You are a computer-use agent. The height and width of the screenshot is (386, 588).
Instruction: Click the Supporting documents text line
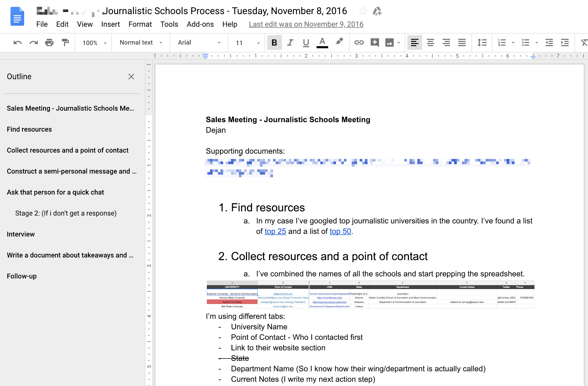[x=245, y=151]
